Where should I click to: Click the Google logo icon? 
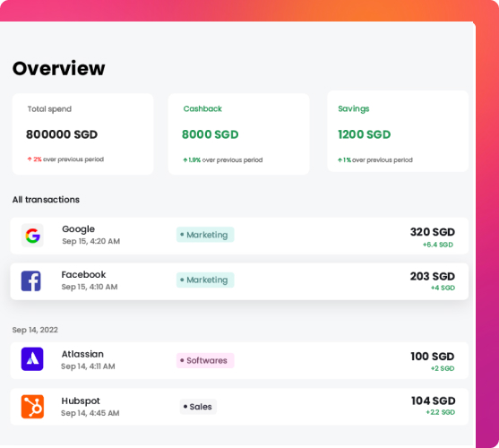32,236
